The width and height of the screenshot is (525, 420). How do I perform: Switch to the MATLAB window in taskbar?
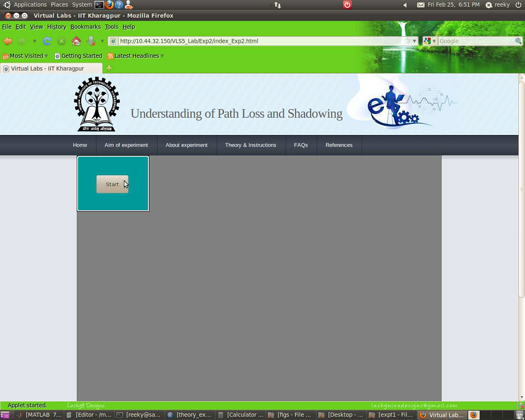point(39,415)
